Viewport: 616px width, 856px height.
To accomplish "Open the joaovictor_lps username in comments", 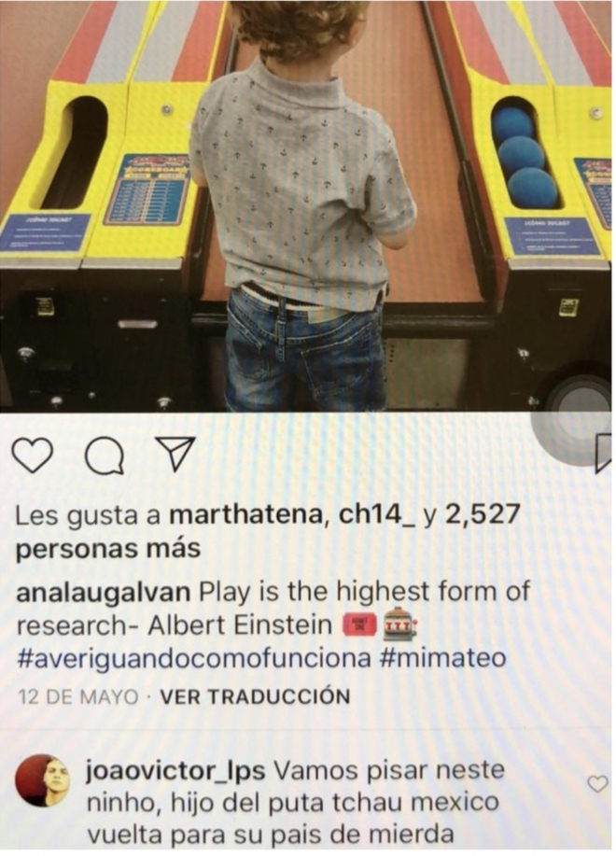I will [x=175, y=771].
